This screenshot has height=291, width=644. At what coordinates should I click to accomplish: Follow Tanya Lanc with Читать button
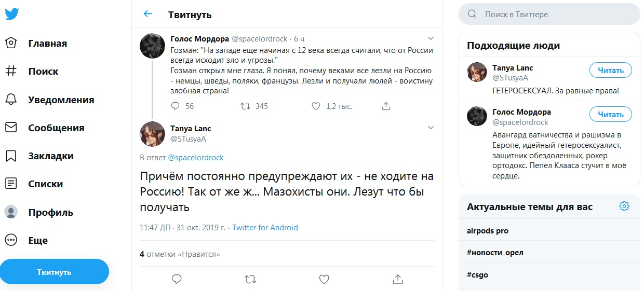610,70
